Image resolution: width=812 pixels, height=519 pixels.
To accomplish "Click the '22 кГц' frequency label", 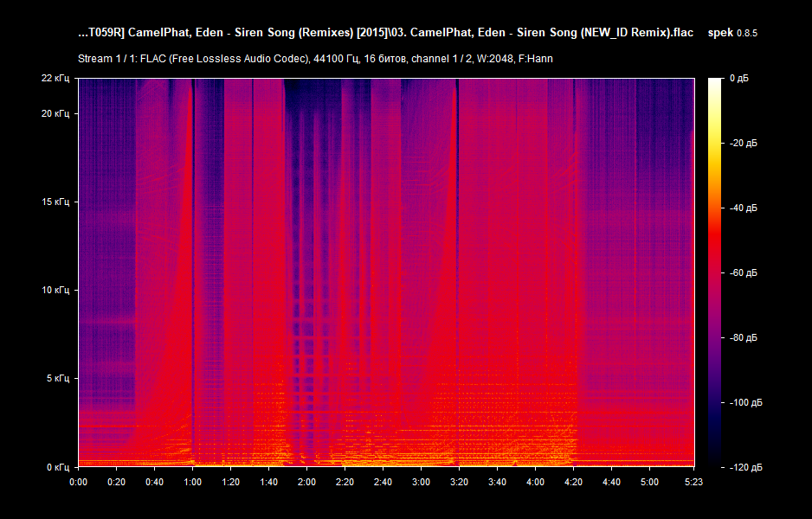I will (55, 78).
